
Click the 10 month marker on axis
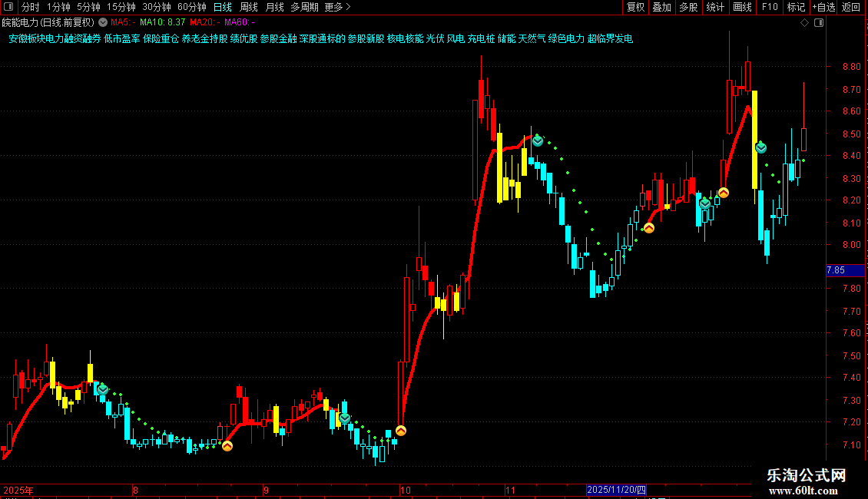[x=406, y=490]
